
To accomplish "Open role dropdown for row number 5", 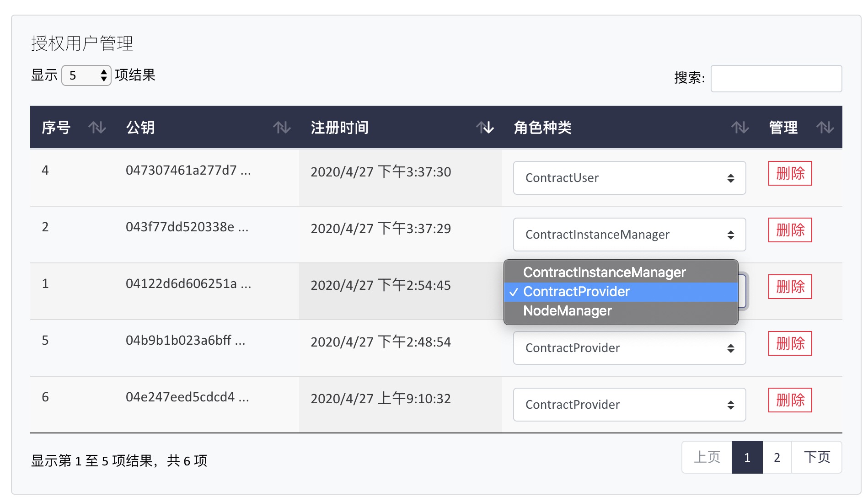I will coord(629,348).
